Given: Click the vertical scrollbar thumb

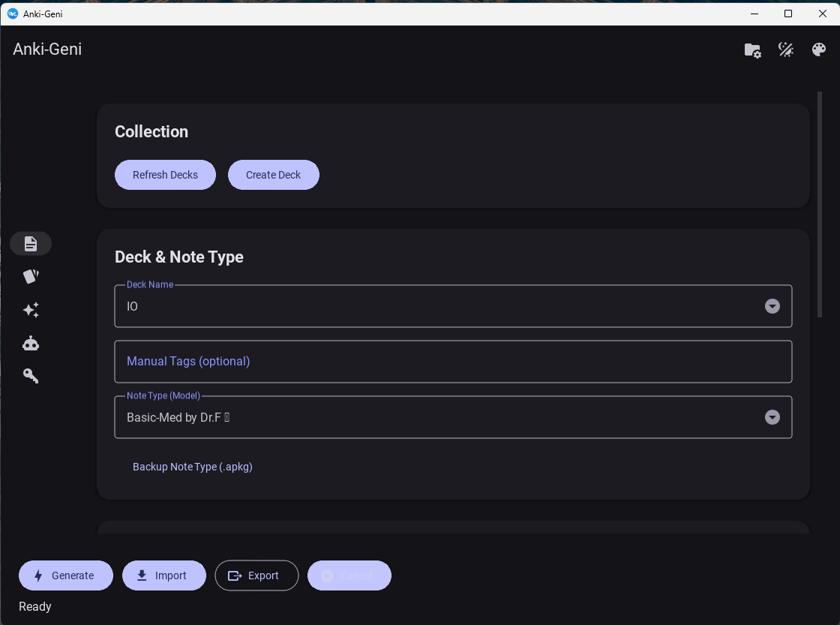Looking at the screenshot, I should pyautogui.click(x=819, y=204).
